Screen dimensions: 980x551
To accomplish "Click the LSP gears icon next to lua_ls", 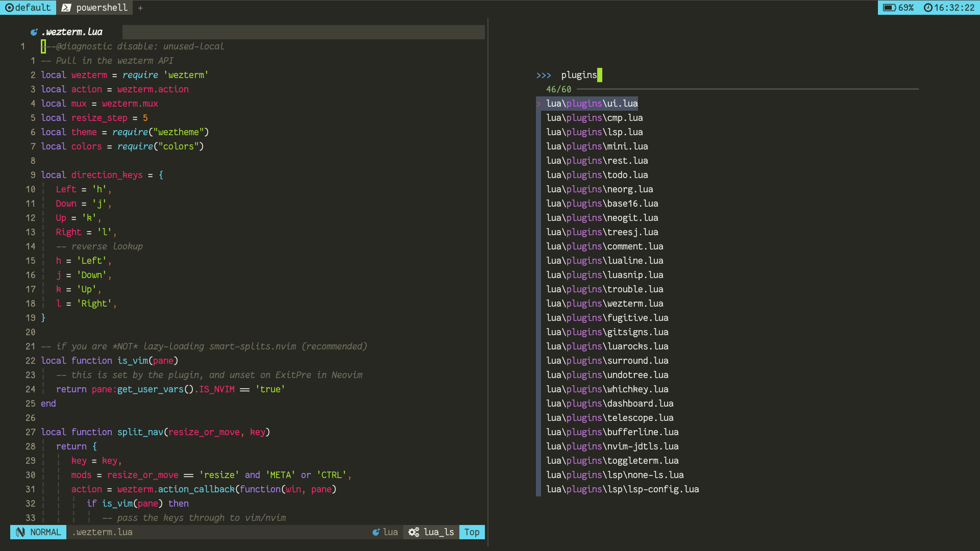I will [x=414, y=532].
